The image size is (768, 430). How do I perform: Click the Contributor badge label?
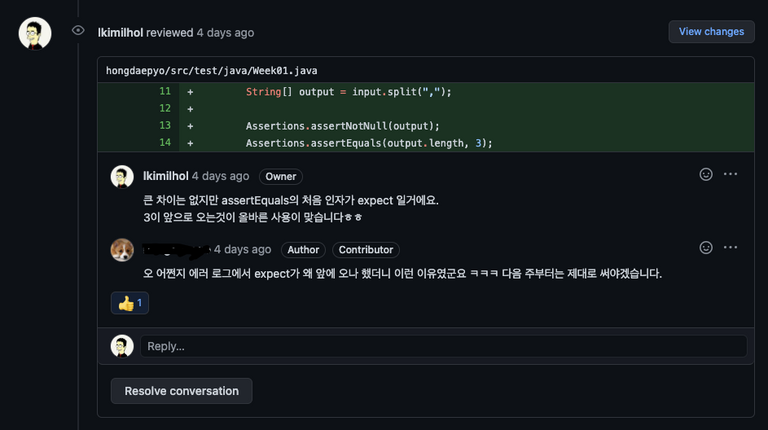pos(366,250)
